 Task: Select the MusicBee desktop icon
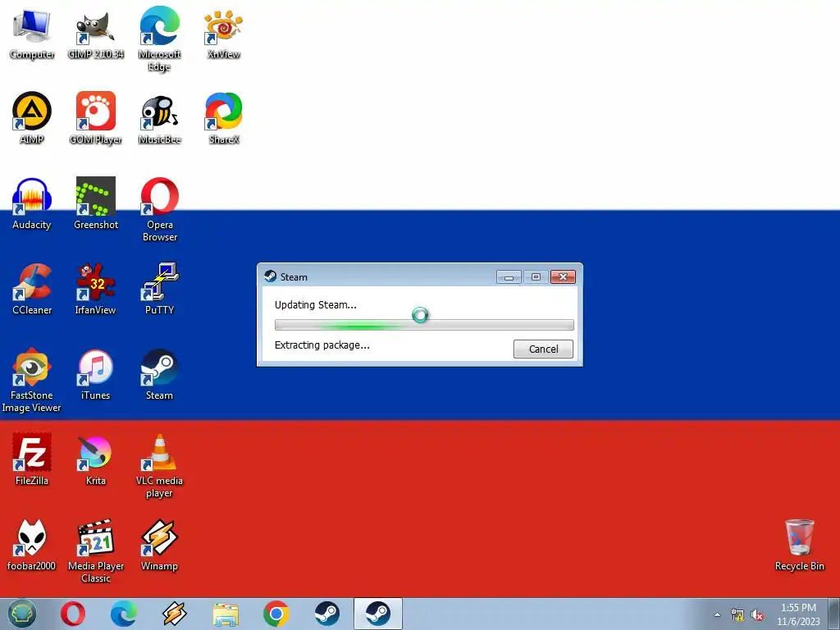[x=159, y=118]
